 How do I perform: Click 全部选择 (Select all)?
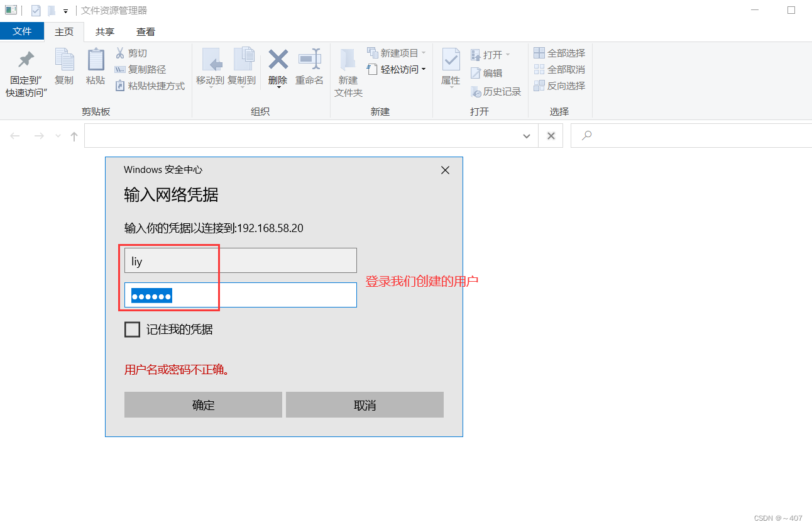[559, 53]
